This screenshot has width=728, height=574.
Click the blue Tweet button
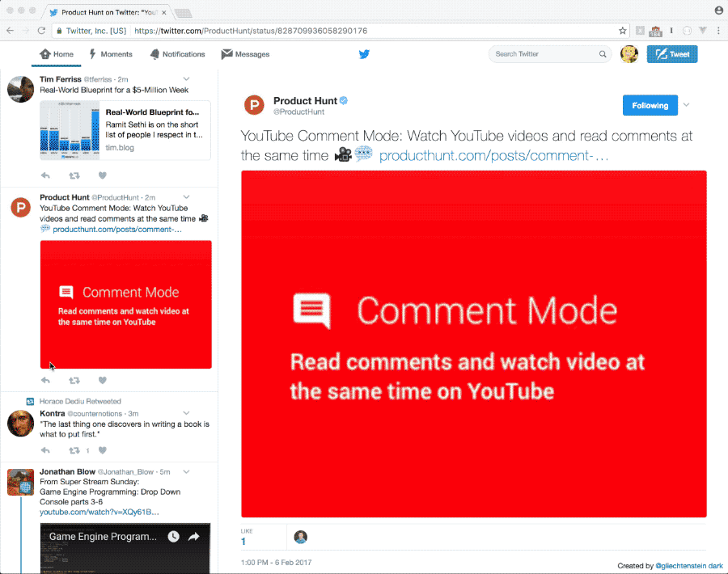672,54
